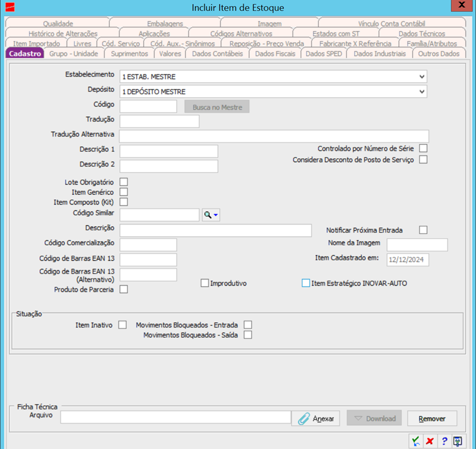
Task: Tick the Item Estratégico INOVAR-AUTO checkbox
Action: click(306, 283)
